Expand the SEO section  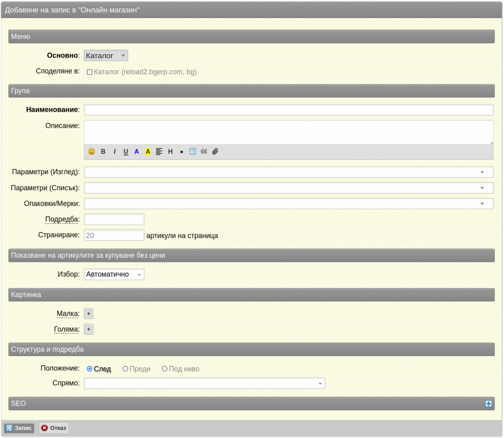488,404
